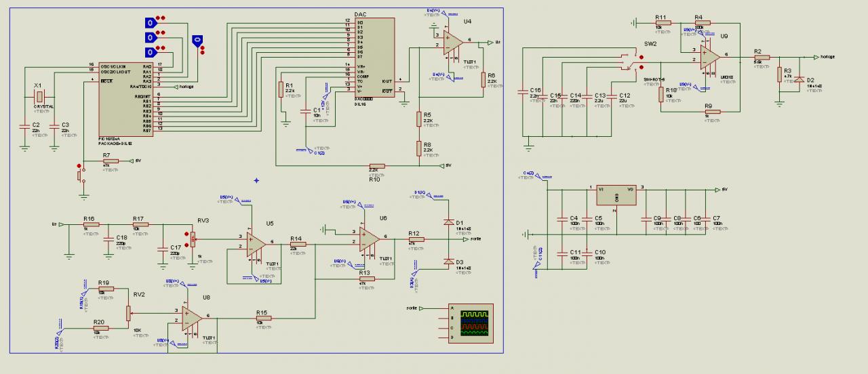Select the voltage regulator VI/VO block
The height and width of the screenshot is (374, 868).
point(617,196)
